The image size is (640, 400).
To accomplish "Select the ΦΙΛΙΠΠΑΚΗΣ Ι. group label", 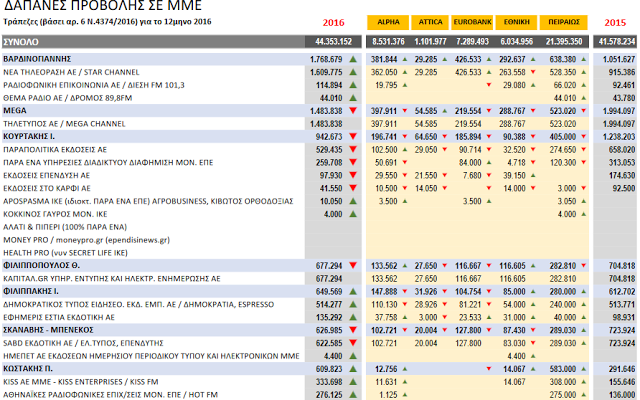I will click(x=31, y=291).
